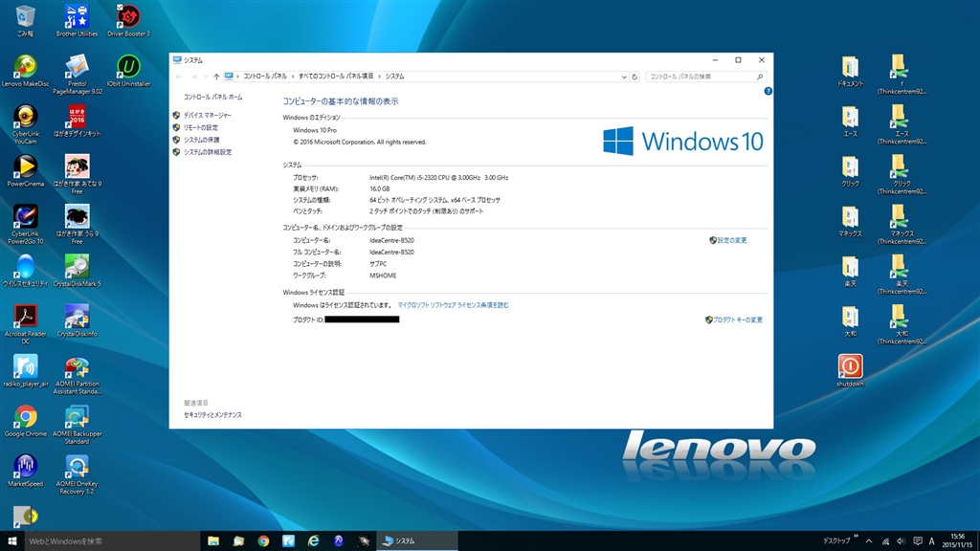The width and height of the screenshot is (980, 551).
Task: Click the search magnifier icon in control panel
Action: (x=760, y=77)
